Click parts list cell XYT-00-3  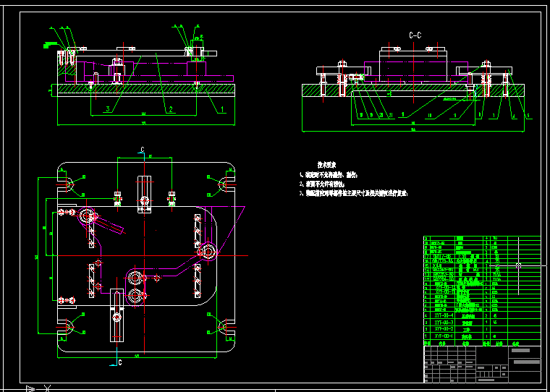tap(444, 323)
